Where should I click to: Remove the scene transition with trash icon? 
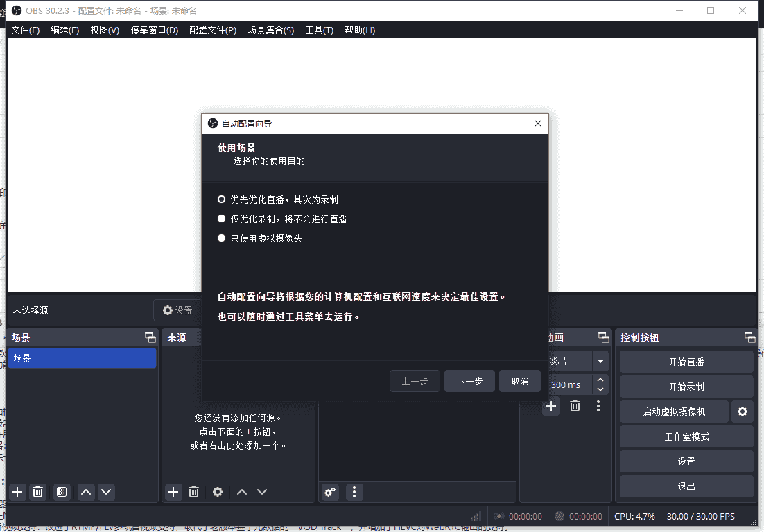(x=575, y=406)
